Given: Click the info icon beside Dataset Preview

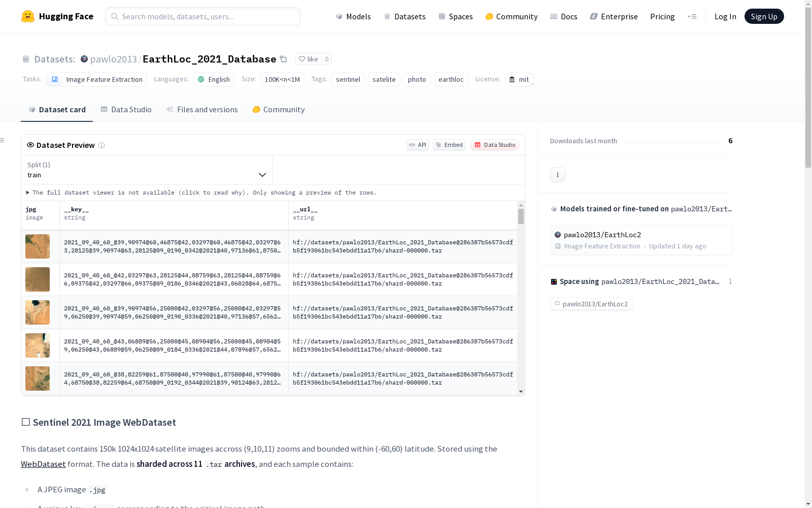Looking at the screenshot, I should 101,145.
